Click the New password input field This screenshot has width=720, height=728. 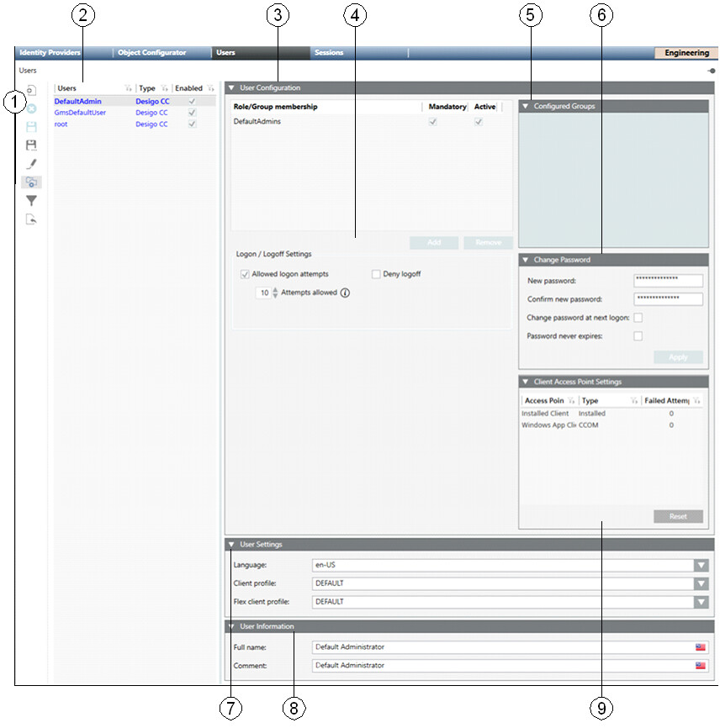pyautogui.click(x=668, y=281)
